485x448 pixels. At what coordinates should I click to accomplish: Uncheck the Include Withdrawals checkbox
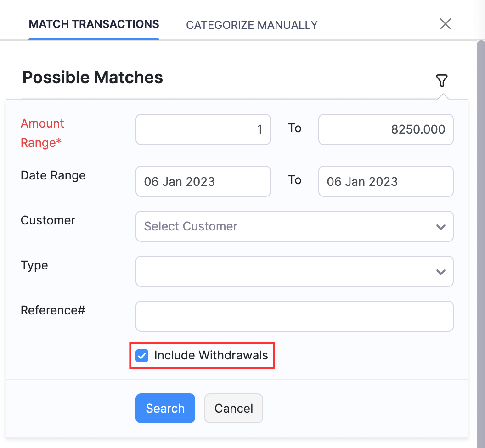pos(142,355)
